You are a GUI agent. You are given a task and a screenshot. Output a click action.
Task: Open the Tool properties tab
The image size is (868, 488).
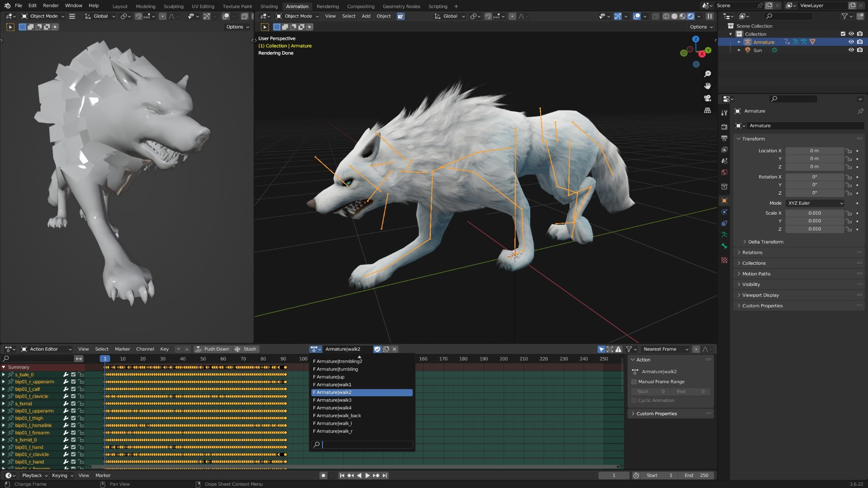[x=724, y=113]
